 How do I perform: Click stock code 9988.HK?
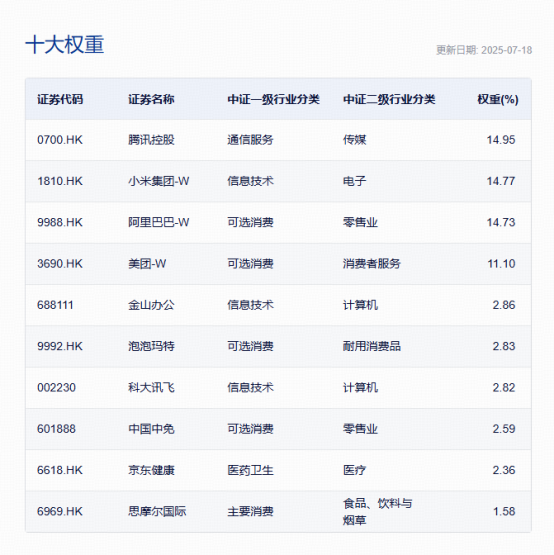60,222
